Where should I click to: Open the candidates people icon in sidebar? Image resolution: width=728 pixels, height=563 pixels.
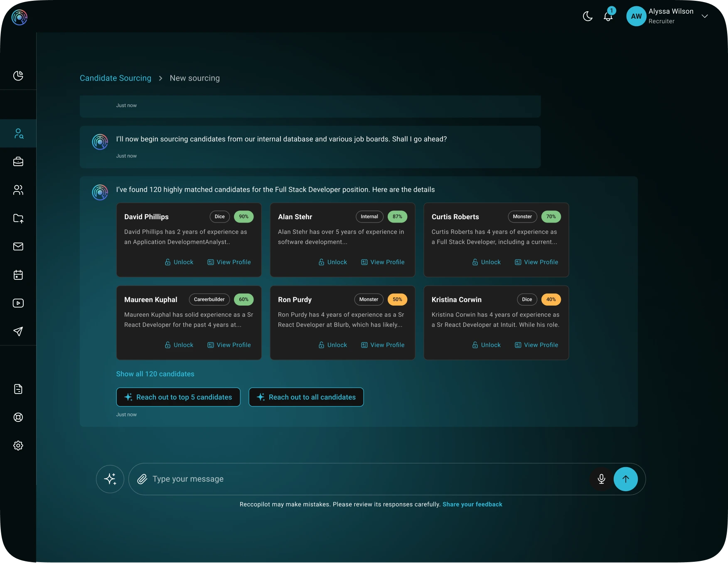coord(18,190)
